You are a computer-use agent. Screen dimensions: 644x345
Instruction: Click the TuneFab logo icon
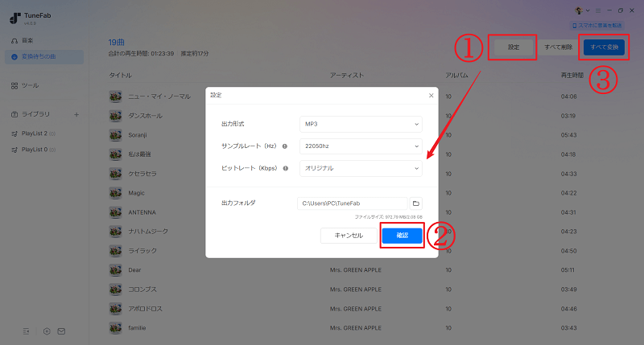[x=14, y=18]
